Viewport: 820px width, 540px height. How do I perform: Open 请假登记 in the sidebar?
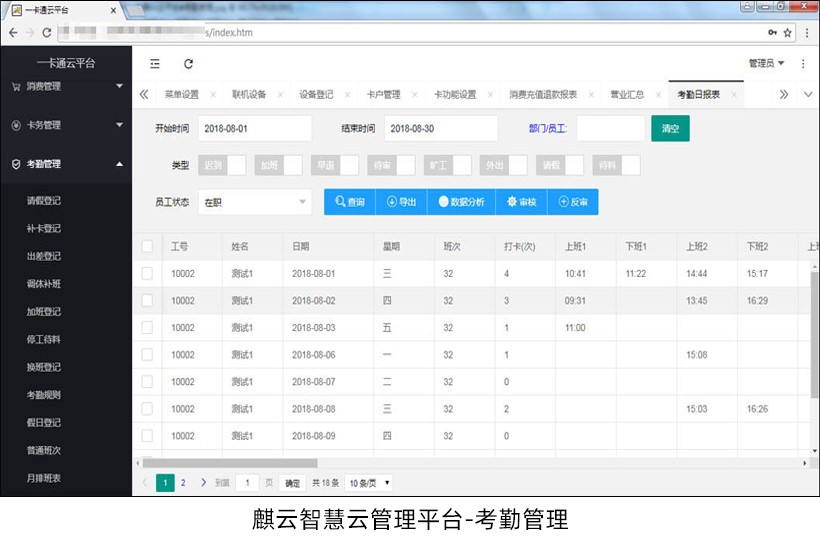[44, 200]
